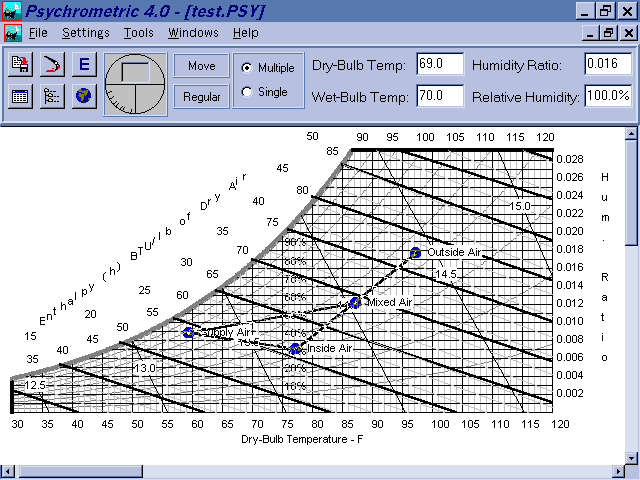
Task: Click the yellow-node tree list icon
Action: 52,96
